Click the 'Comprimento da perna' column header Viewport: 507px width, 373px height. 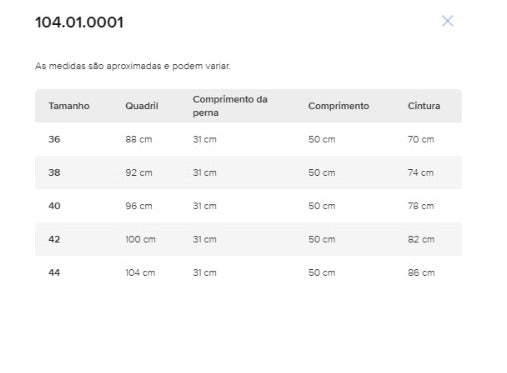[230, 106]
